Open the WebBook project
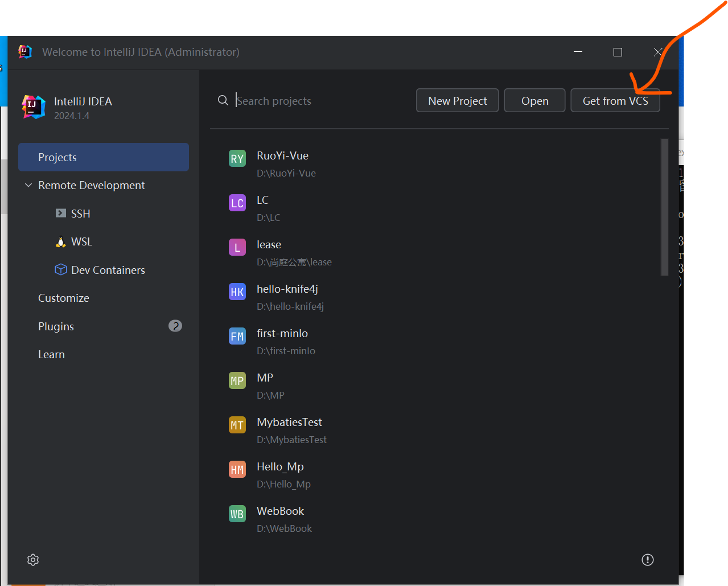 (280, 511)
